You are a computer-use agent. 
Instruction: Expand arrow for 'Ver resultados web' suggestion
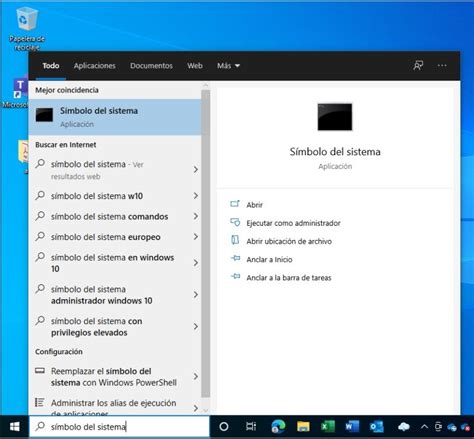pos(196,170)
